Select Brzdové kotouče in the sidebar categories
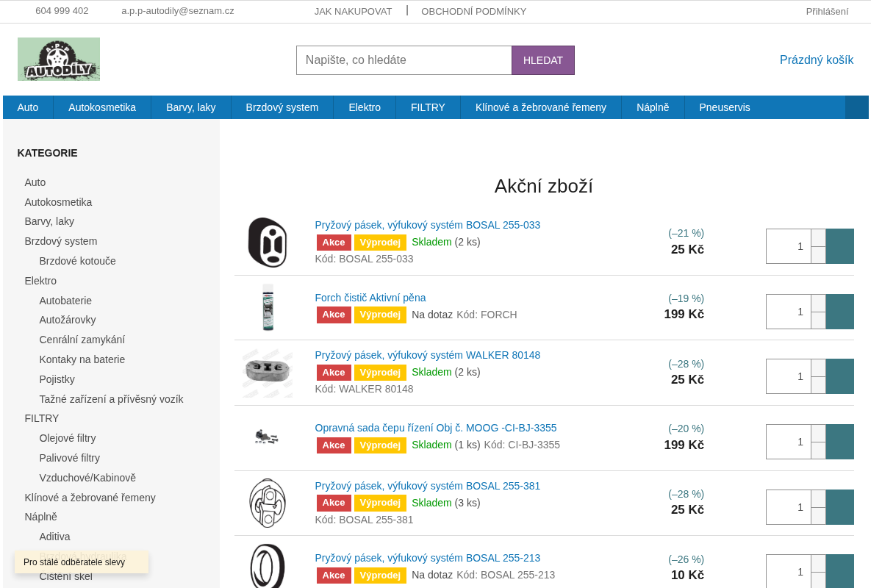Screen dimensions: 882x588 click(78, 261)
